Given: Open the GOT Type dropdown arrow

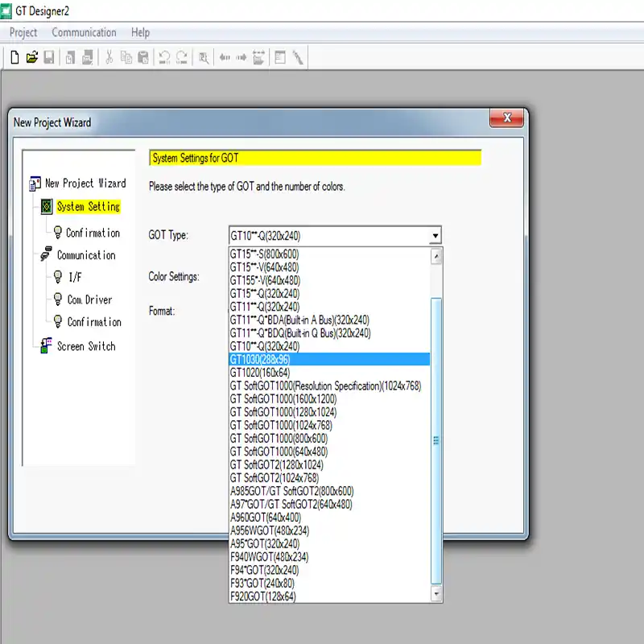Looking at the screenshot, I should pyautogui.click(x=435, y=236).
